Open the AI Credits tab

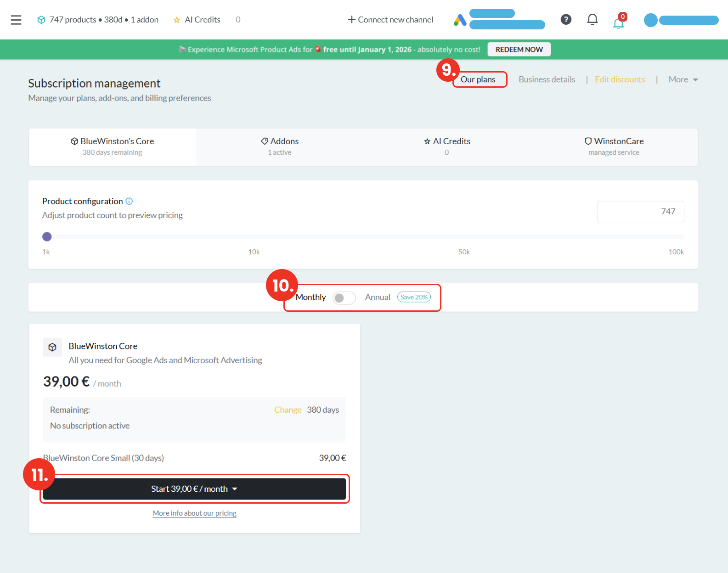click(x=447, y=146)
